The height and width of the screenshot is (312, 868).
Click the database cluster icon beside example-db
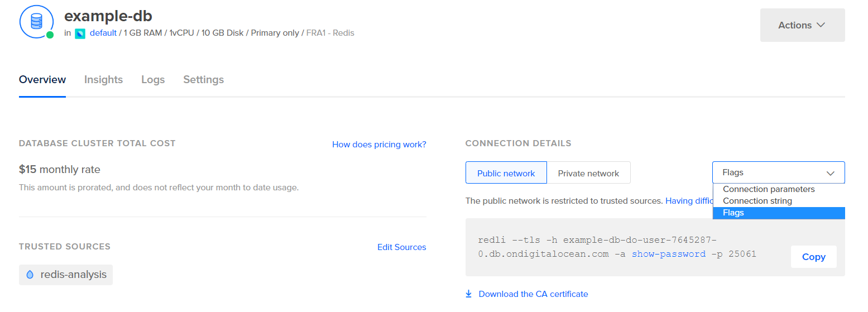point(36,21)
